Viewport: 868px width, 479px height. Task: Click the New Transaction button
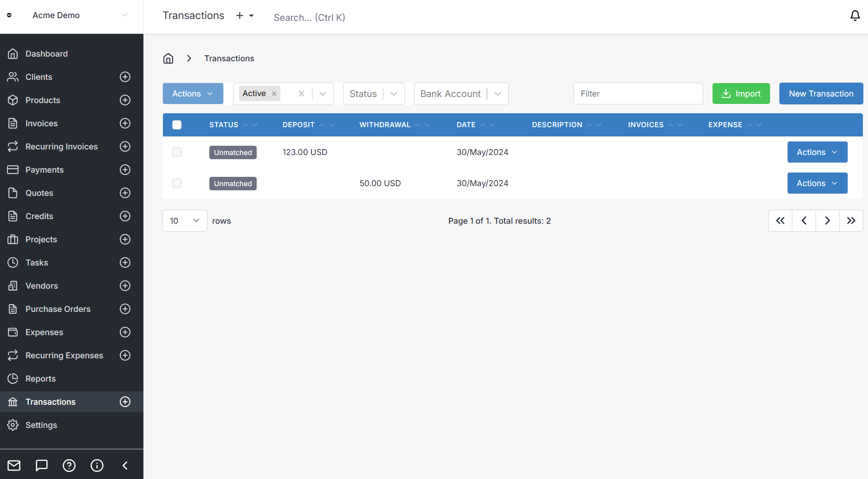click(821, 94)
